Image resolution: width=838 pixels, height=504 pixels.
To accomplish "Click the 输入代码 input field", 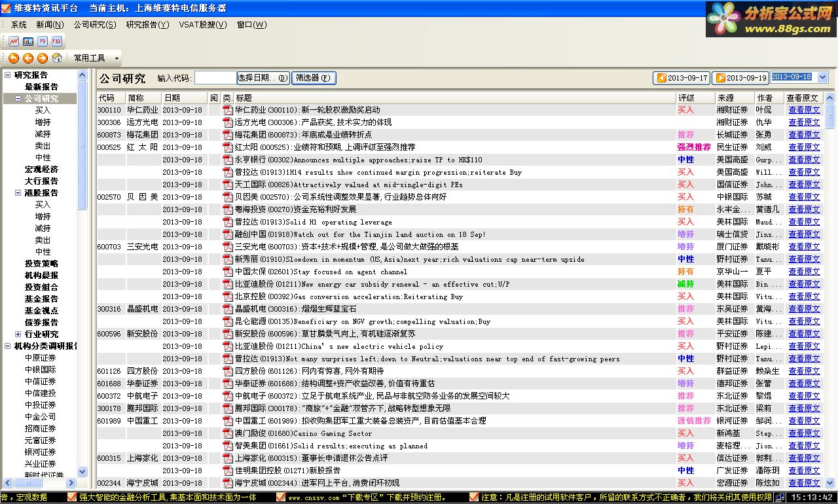I will (x=215, y=78).
